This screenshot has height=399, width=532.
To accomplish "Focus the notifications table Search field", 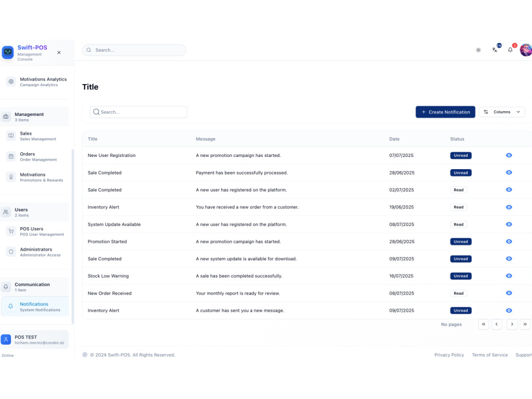I will pos(138,112).
